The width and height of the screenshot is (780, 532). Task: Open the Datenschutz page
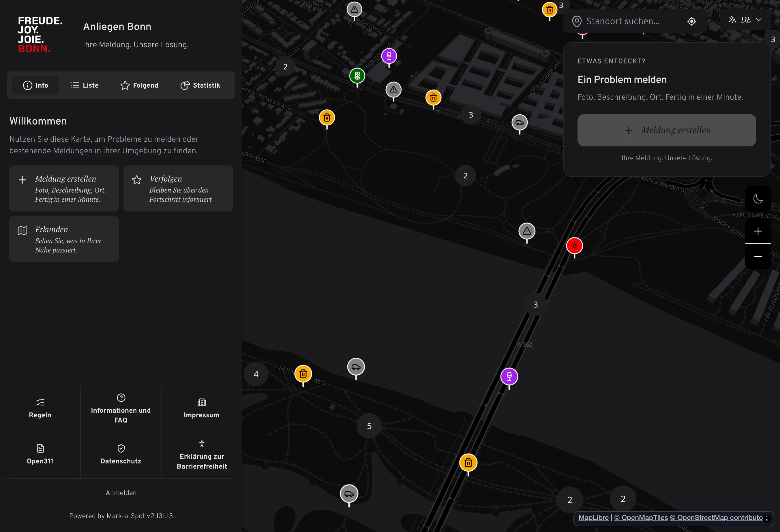click(x=121, y=455)
